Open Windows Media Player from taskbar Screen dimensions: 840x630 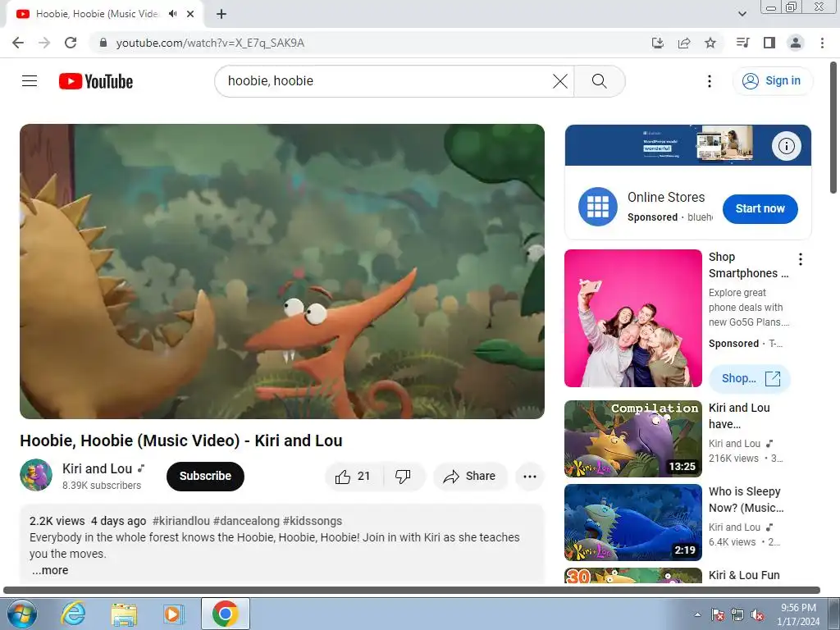[x=174, y=614]
